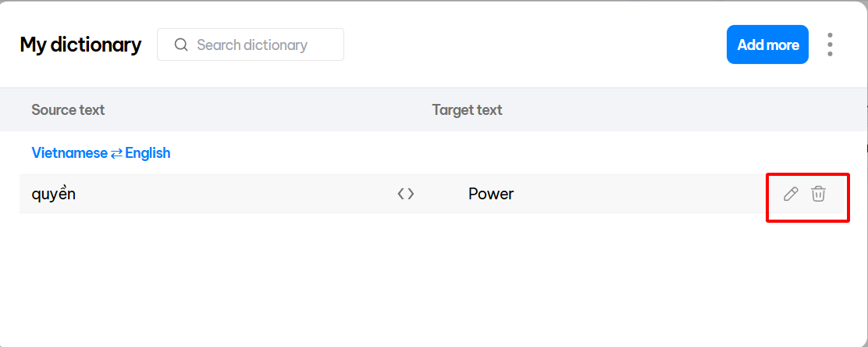Delete the quyền entry with trash icon
Viewport: 868px width, 347px height.
[x=818, y=194]
